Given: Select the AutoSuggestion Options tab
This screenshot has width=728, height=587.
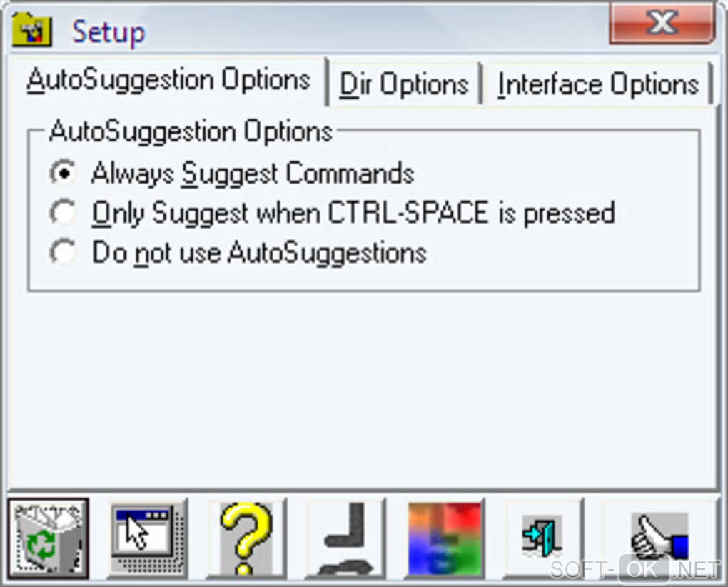Looking at the screenshot, I should [168, 80].
